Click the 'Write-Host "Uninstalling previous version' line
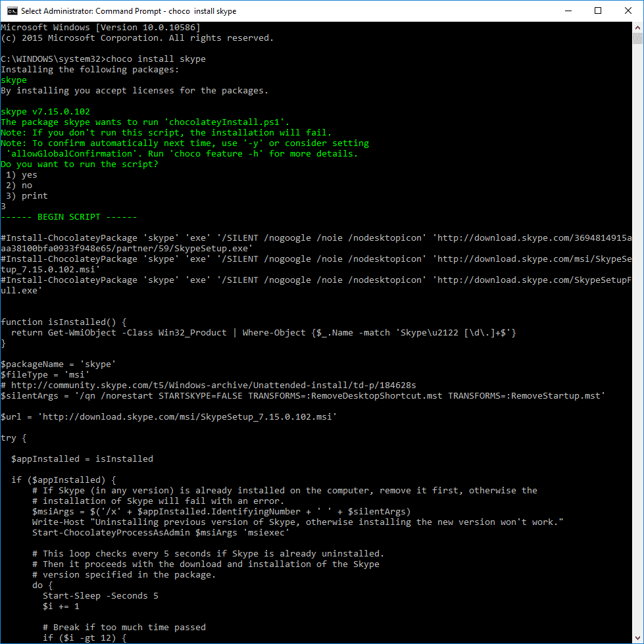Viewport: 644px width, 644px height. pyautogui.click(x=298, y=522)
